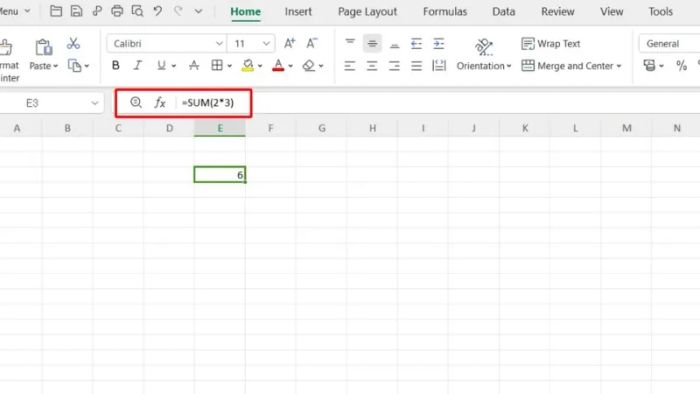
Task: Select column H header
Action: click(x=372, y=128)
